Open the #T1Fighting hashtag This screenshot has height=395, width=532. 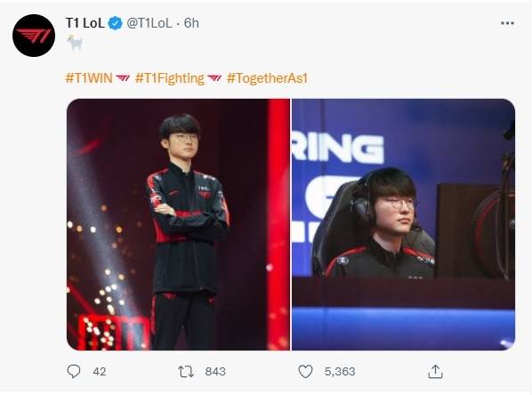170,78
